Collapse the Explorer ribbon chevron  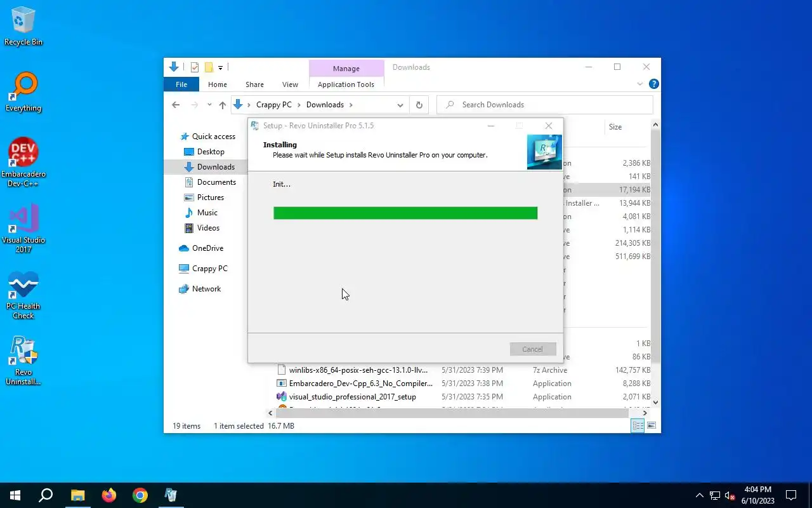pyautogui.click(x=640, y=84)
